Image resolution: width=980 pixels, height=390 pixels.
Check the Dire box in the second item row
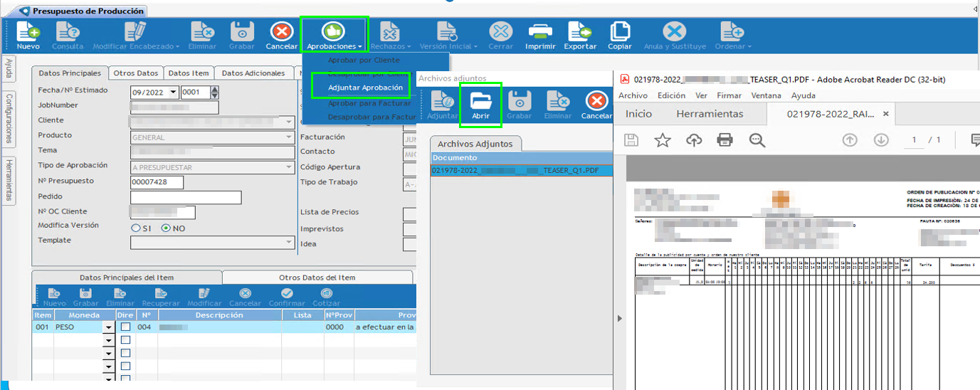125,340
